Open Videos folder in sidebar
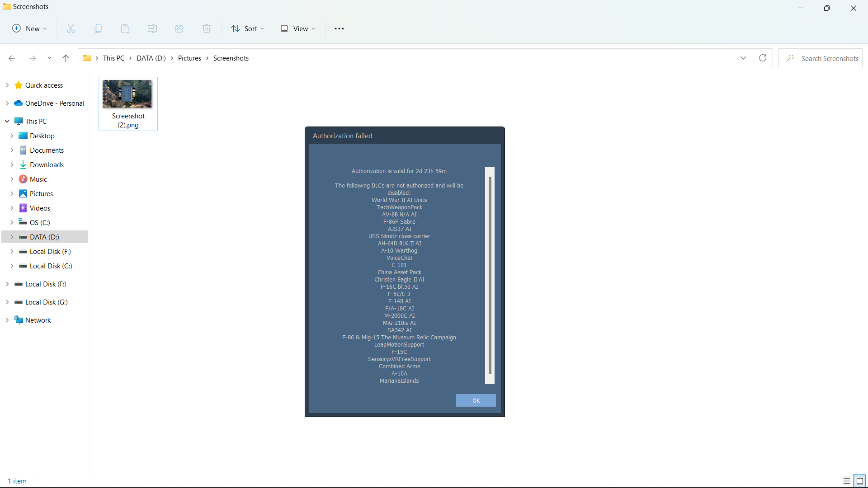Screen dimensions: 868x488 (40, 208)
